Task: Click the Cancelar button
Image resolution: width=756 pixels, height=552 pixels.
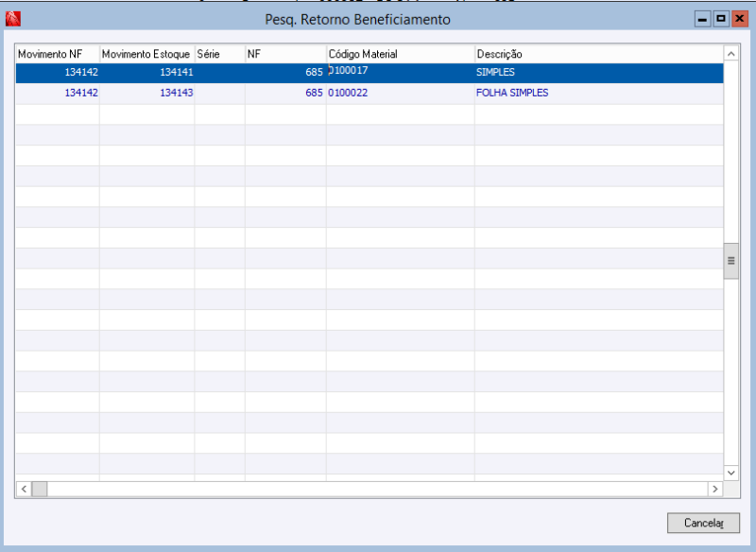Action: 703,523
